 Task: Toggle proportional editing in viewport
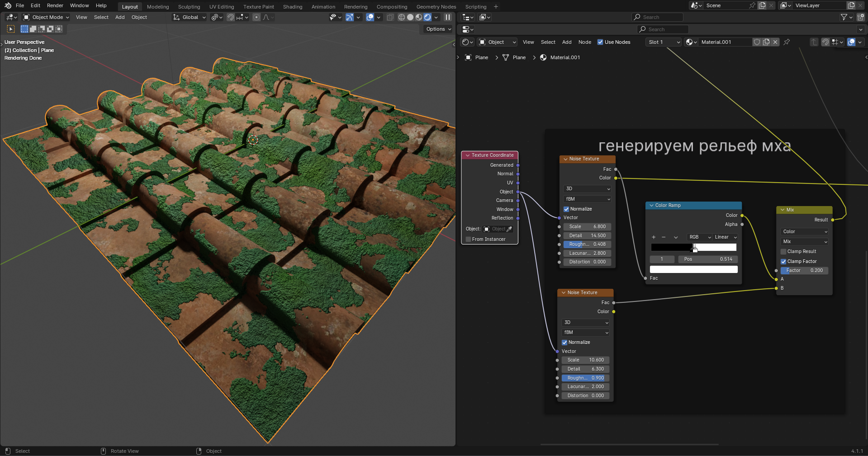coord(256,17)
